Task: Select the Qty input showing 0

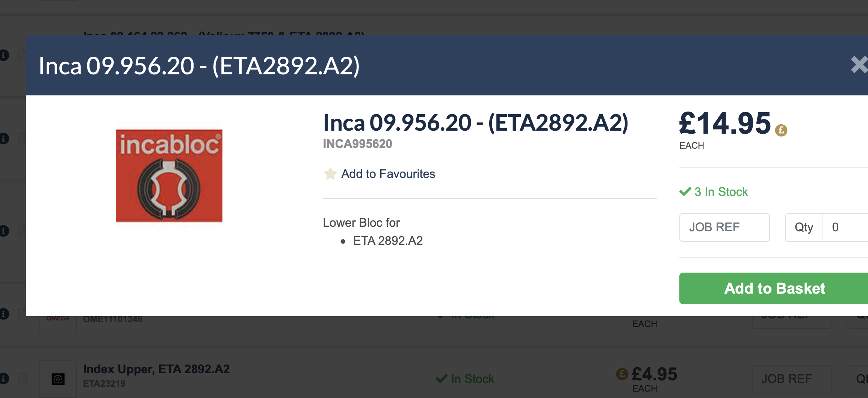Action: click(845, 228)
